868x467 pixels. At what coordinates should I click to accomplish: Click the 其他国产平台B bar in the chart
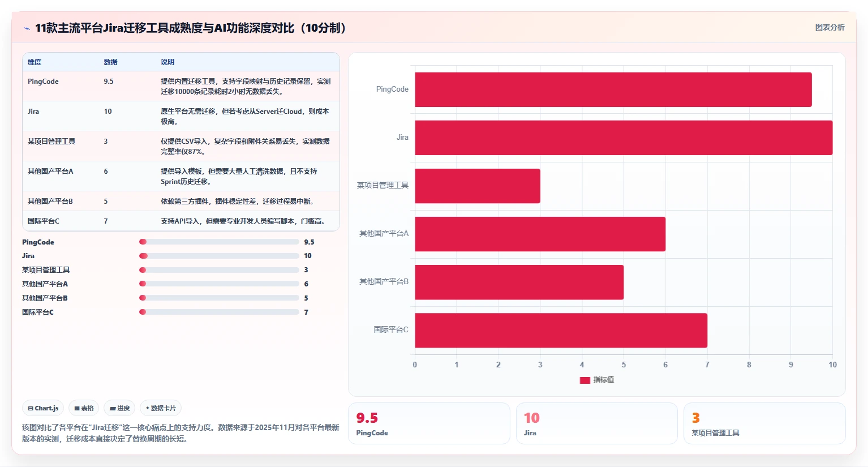click(519, 282)
